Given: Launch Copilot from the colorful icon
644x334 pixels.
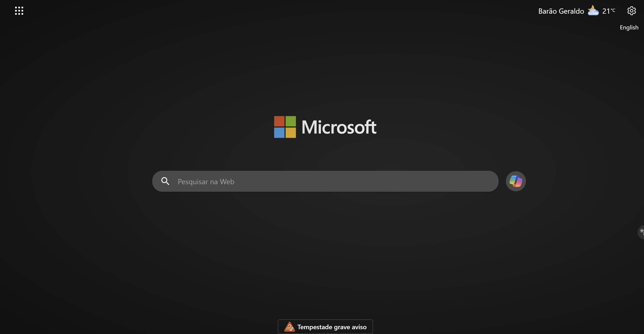Looking at the screenshot, I should point(515,181).
